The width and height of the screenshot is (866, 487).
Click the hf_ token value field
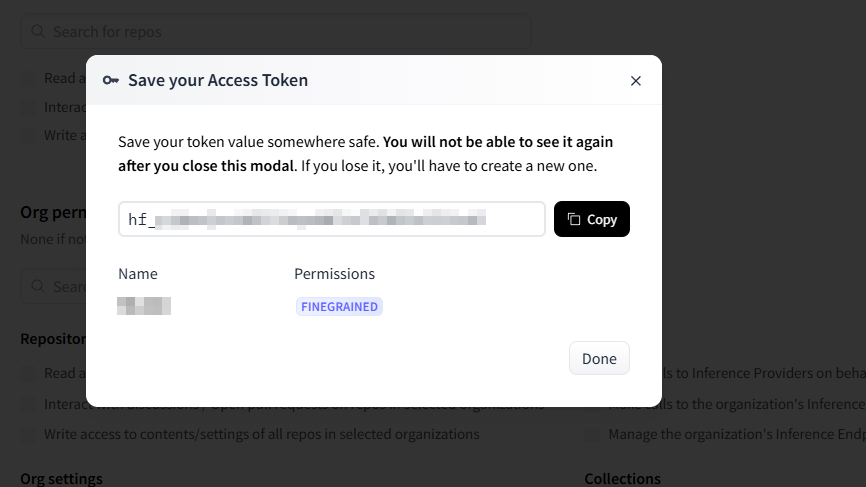click(331, 219)
